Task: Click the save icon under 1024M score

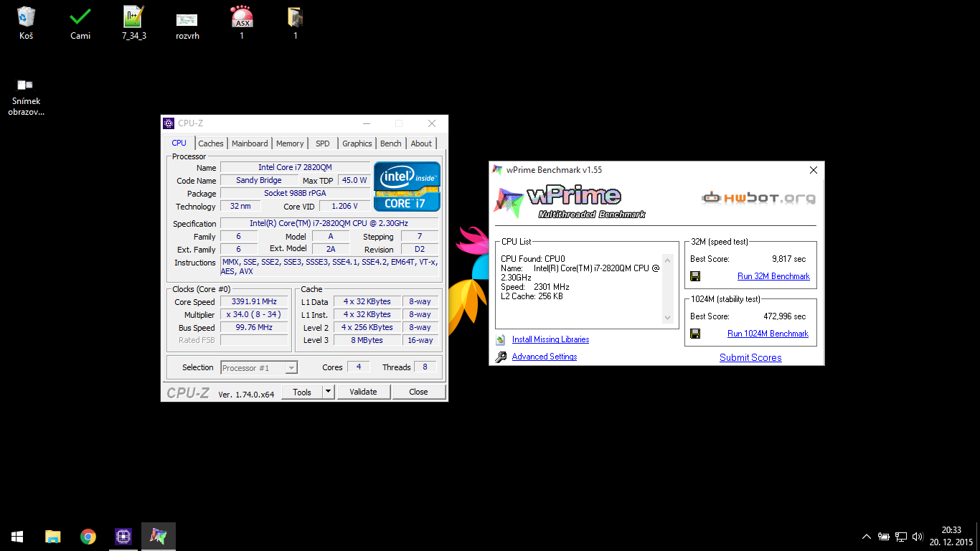Action: point(695,334)
